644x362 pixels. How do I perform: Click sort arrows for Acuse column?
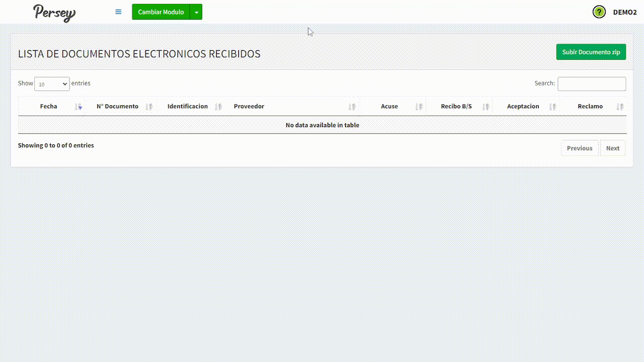click(x=419, y=107)
